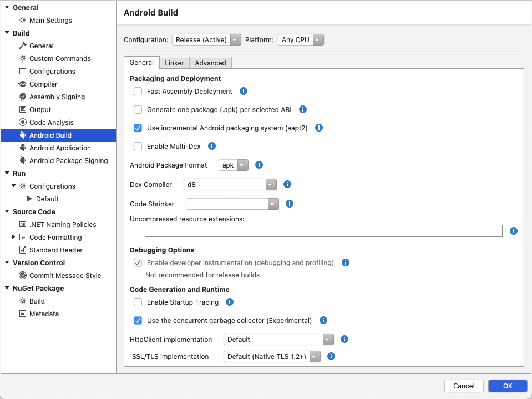The width and height of the screenshot is (532, 399).
Task: Click the OK button
Action: point(508,386)
